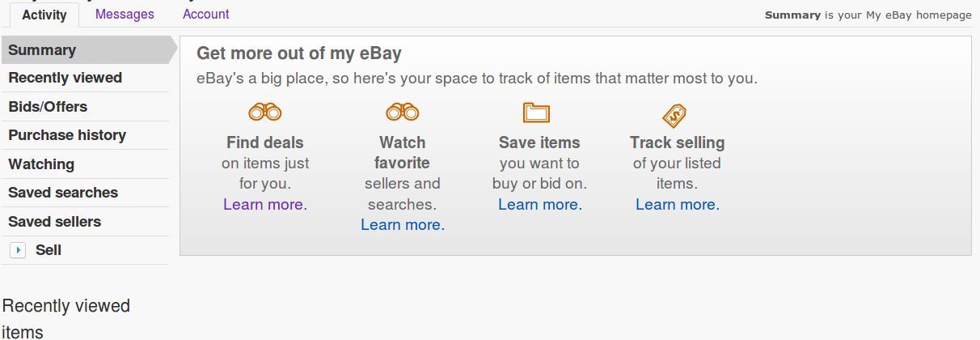Click Learn more under Track selling
Image resolution: width=980 pixels, height=340 pixels.
pos(676,205)
